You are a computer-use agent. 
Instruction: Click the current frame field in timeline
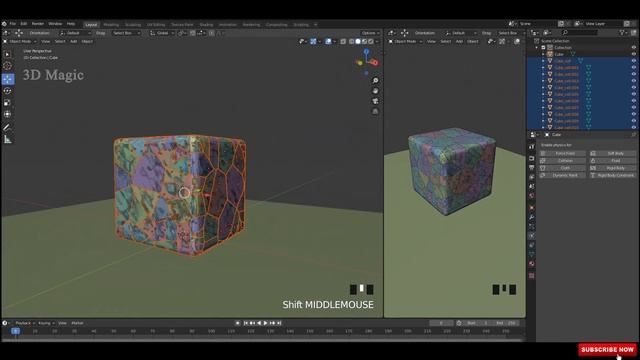[441, 323]
